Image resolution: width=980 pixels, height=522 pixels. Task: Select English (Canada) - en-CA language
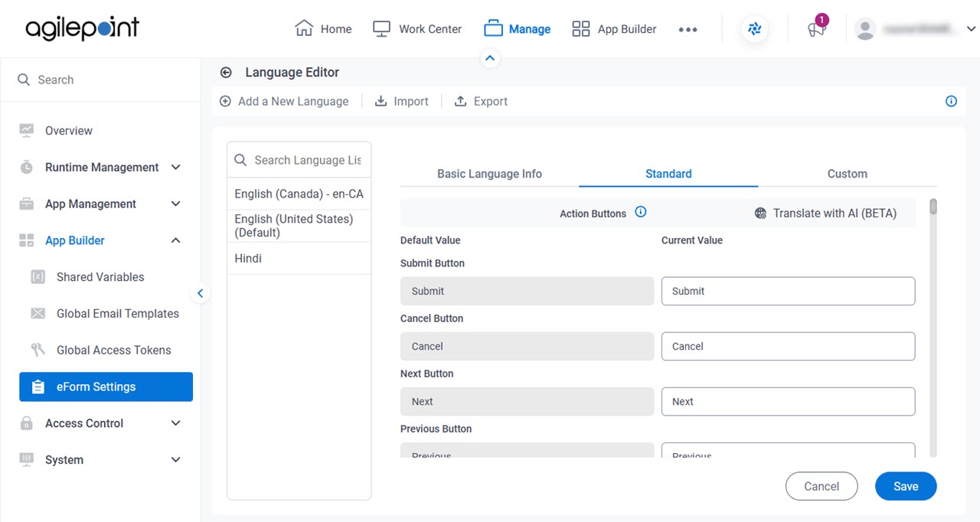pyautogui.click(x=299, y=194)
